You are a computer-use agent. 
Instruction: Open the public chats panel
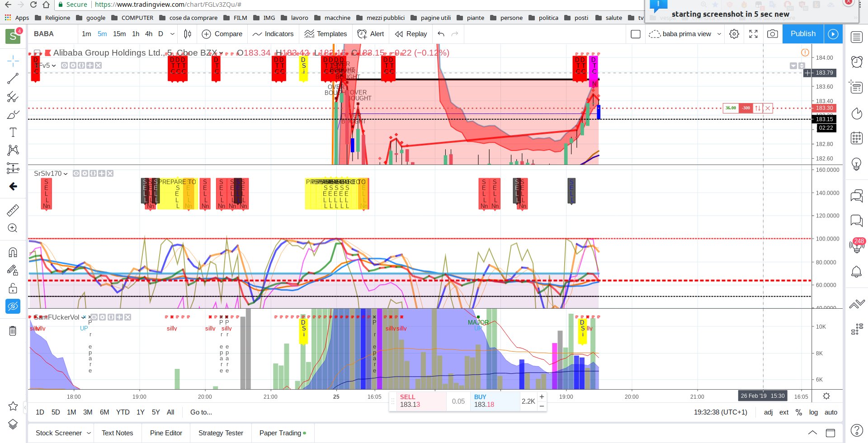point(857,196)
